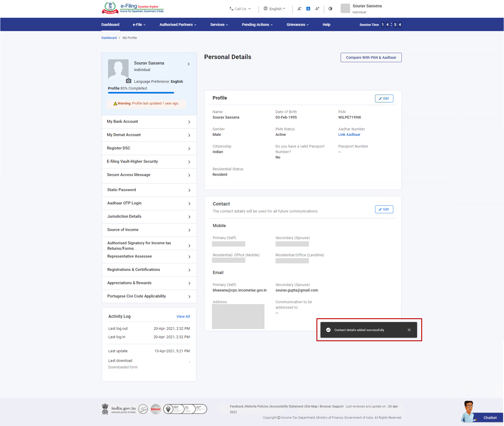Open the Pending Actions menu

point(257,25)
